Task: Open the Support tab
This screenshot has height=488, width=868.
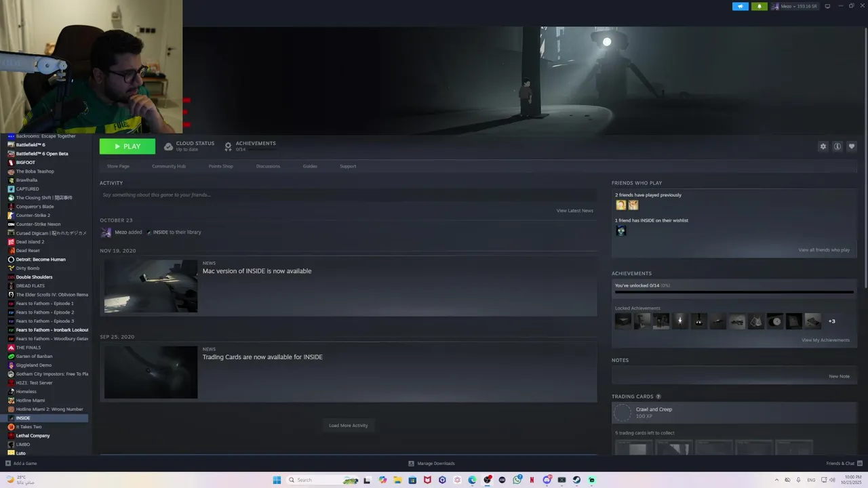Action: coord(348,166)
